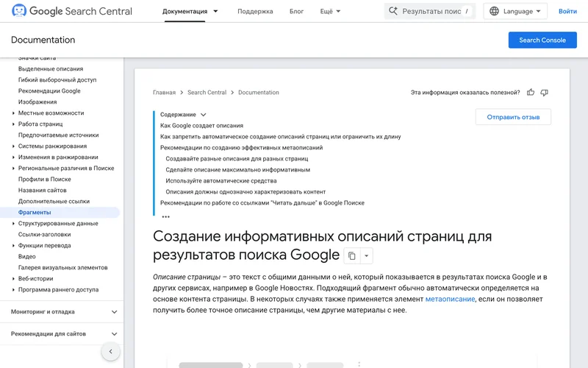Open the Блог tab

296,11
